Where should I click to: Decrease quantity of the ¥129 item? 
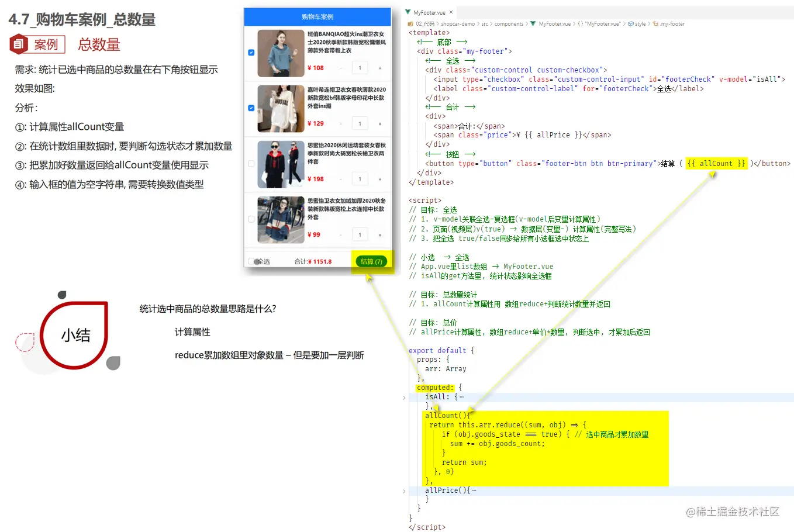pos(341,123)
